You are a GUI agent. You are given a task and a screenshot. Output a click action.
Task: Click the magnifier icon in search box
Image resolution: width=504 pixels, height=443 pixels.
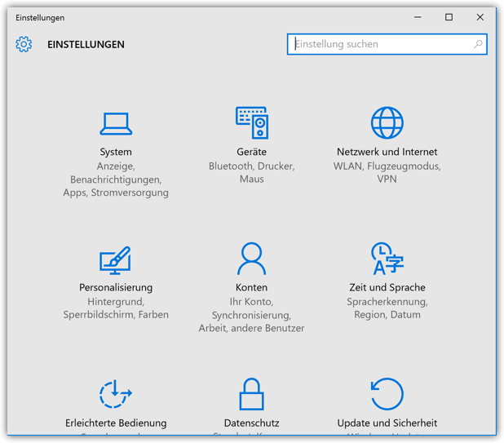coord(478,44)
